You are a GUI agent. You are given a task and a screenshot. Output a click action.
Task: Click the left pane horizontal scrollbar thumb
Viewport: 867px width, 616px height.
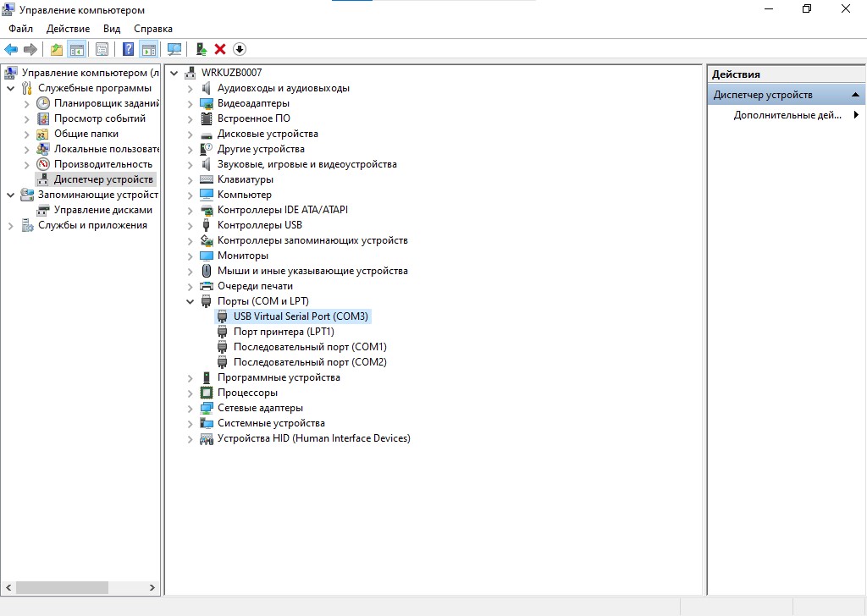[62, 587]
